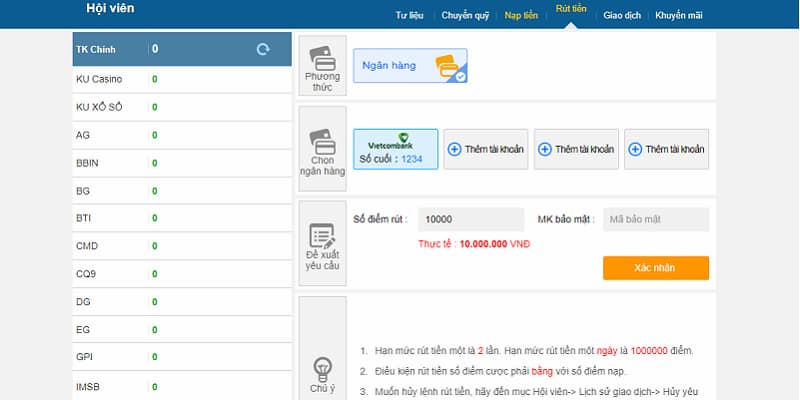800x400 pixels.
Task: Switch to the Nạp tiền tab
Action: [521, 15]
